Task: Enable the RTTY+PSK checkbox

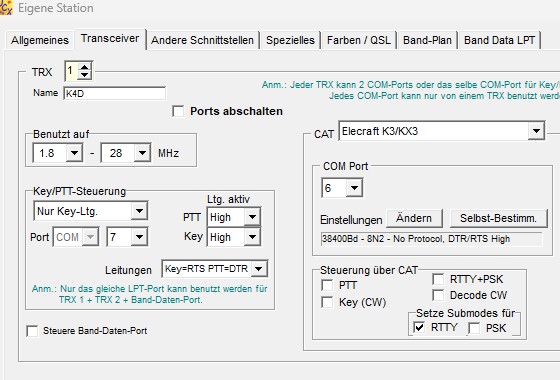Action: point(438,279)
